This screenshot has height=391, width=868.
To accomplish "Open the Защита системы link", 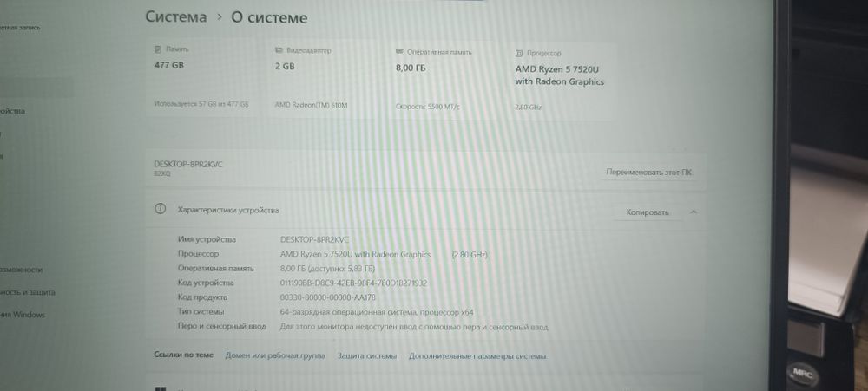I will point(367,356).
